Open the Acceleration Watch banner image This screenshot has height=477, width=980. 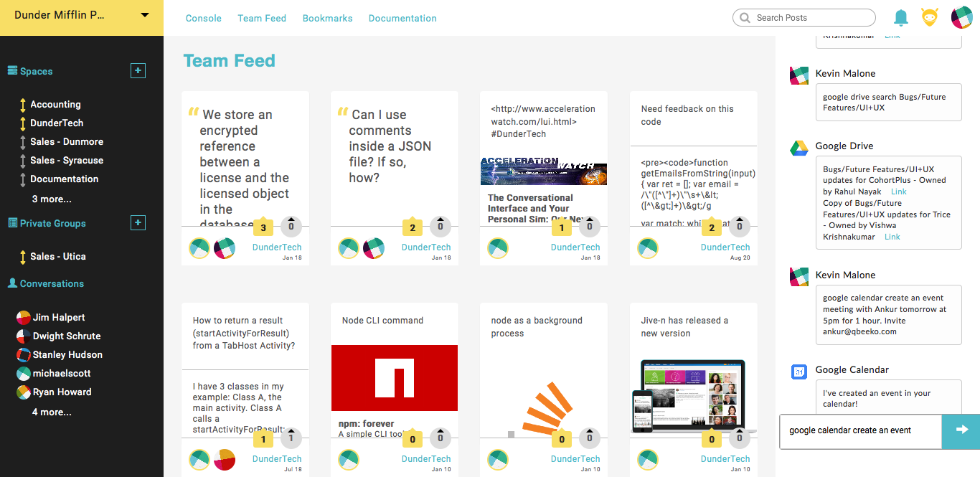point(544,171)
